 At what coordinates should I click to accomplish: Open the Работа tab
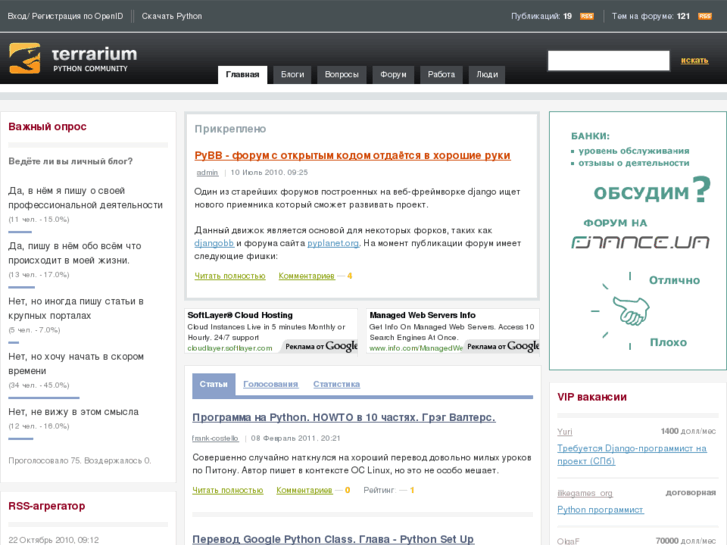[441, 75]
